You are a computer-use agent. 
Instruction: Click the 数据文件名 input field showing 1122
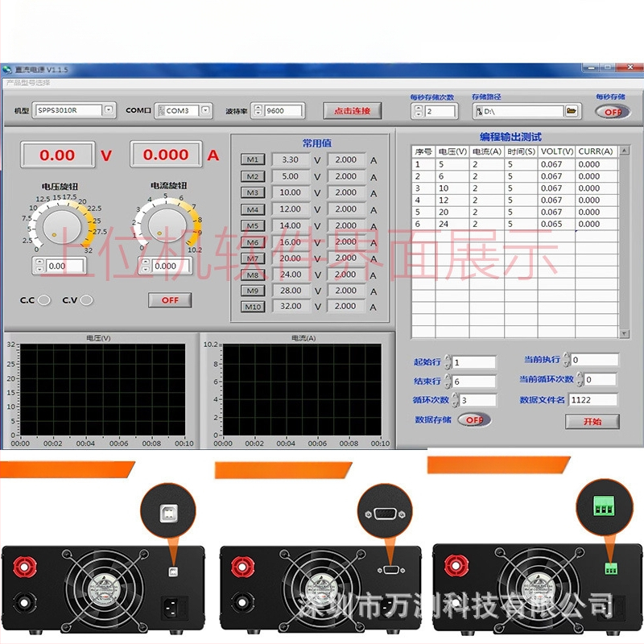[x=592, y=399]
